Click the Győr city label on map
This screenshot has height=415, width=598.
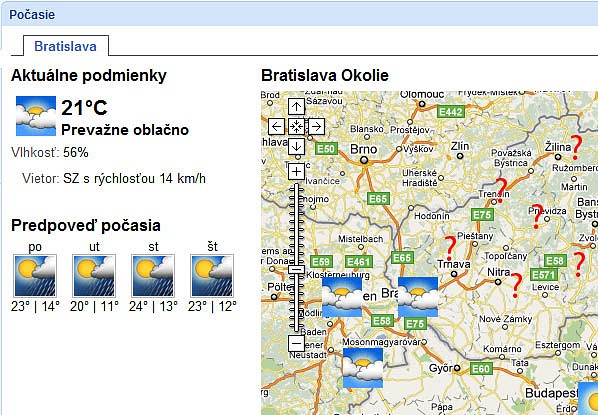click(x=440, y=368)
